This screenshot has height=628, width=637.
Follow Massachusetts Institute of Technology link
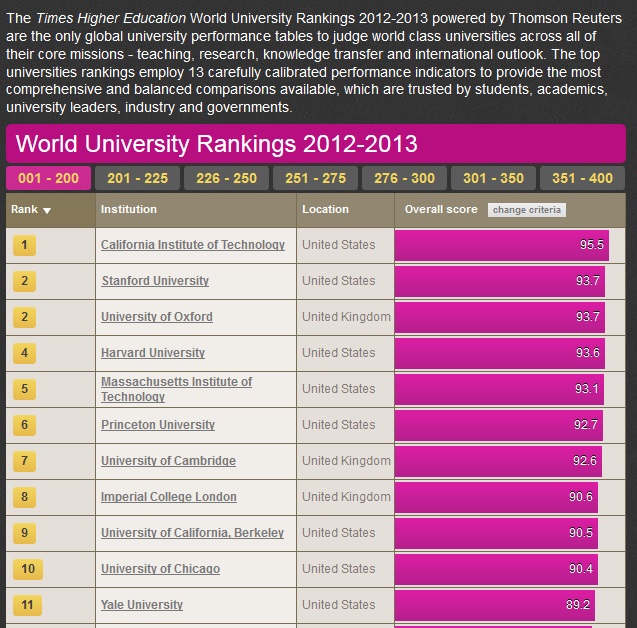point(176,389)
